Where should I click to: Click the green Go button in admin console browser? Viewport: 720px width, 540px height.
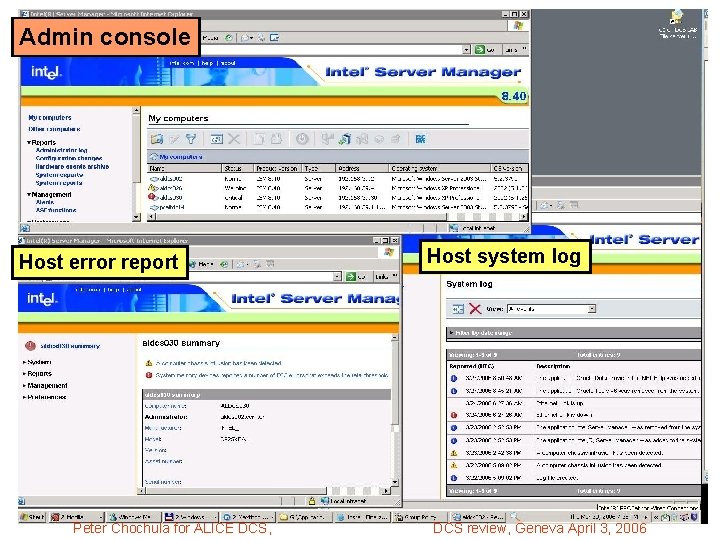click(x=485, y=49)
